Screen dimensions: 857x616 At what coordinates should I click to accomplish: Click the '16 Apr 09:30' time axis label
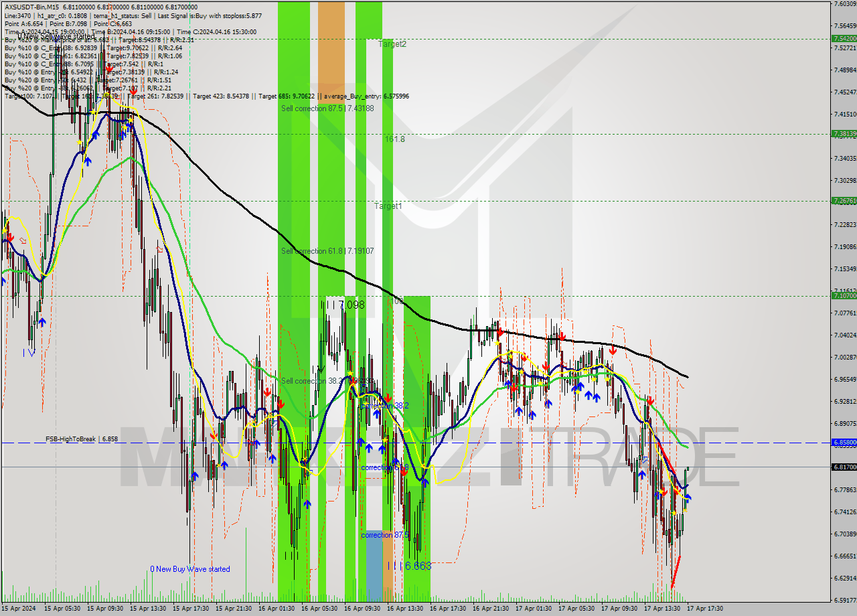point(362,609)
